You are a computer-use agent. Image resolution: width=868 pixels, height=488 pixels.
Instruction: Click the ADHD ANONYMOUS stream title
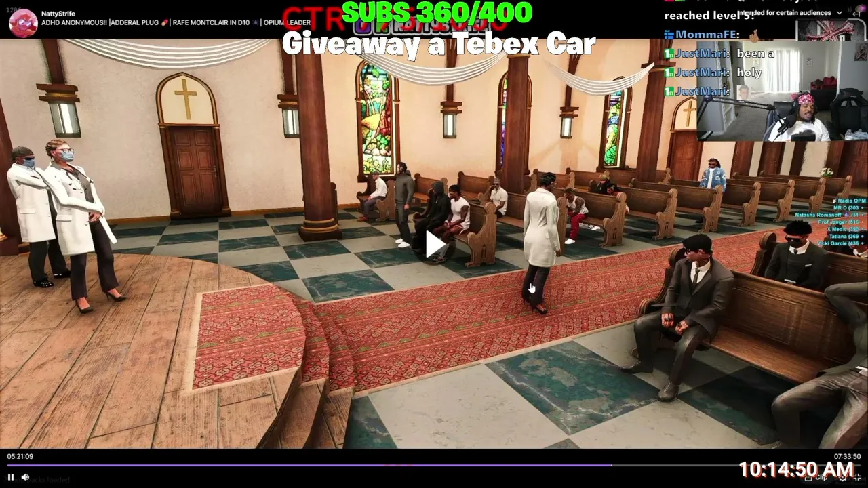pyautogui.click(x=176, y=23)
